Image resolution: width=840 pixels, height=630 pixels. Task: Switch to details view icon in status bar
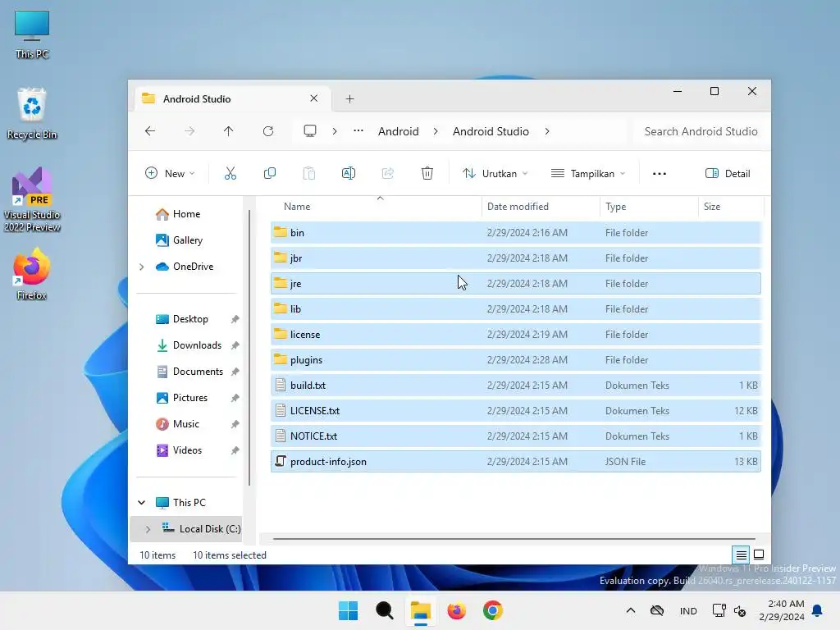click(x=742, y=555)
